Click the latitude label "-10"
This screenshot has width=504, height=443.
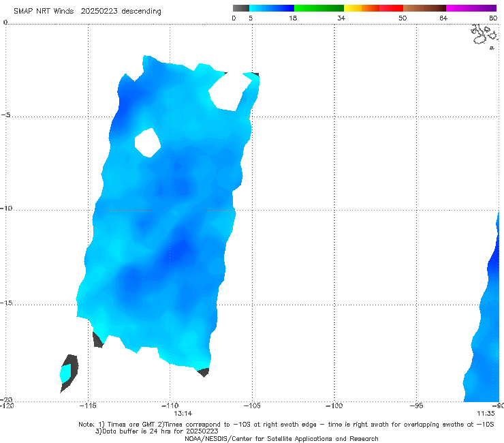(6, 208)
